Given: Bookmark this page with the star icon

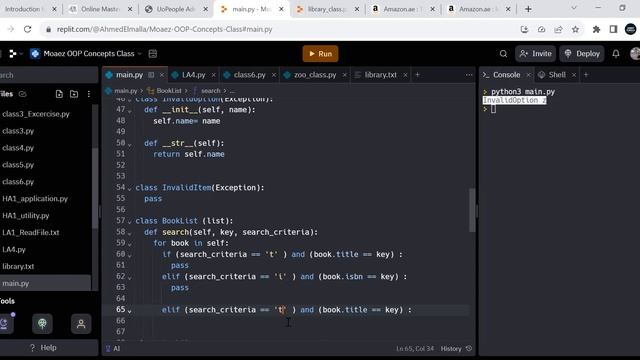Looking at the screenshot, I should coord(576,29).
